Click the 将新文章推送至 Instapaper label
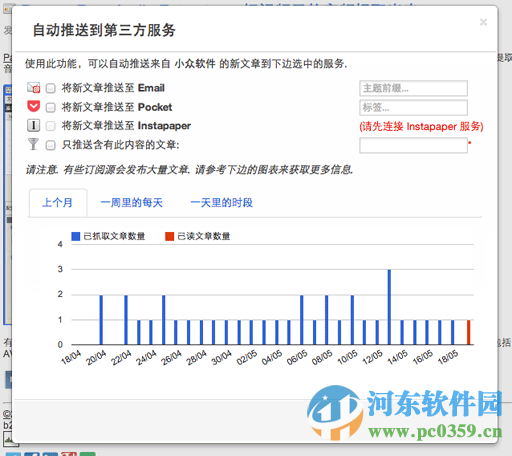 tap(126, 126)
